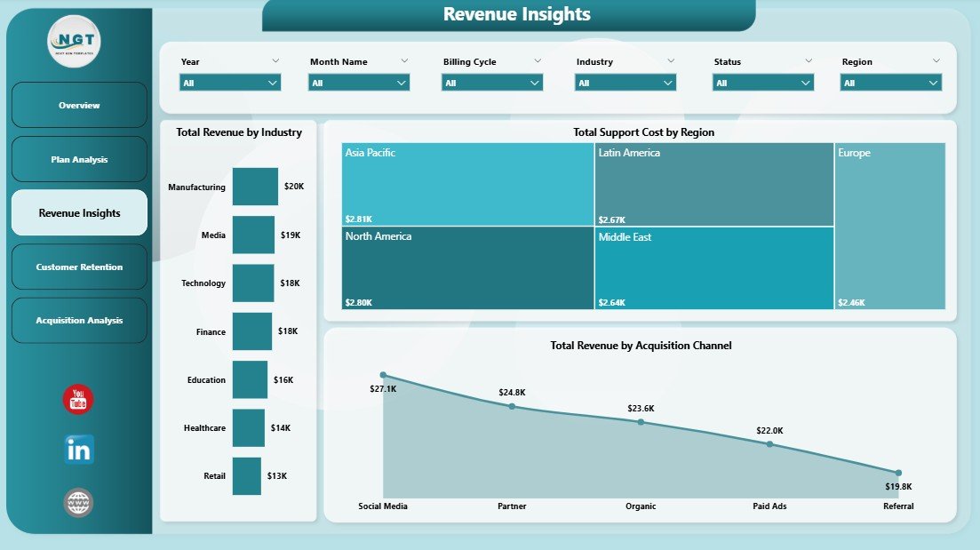
Task: Select the Revenue Insights tab
Action: (78, 212)
